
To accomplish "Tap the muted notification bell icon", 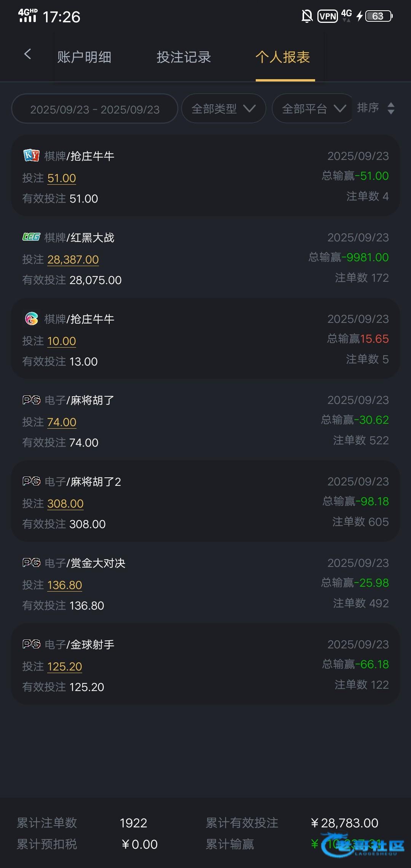I will tap(307, 16).
